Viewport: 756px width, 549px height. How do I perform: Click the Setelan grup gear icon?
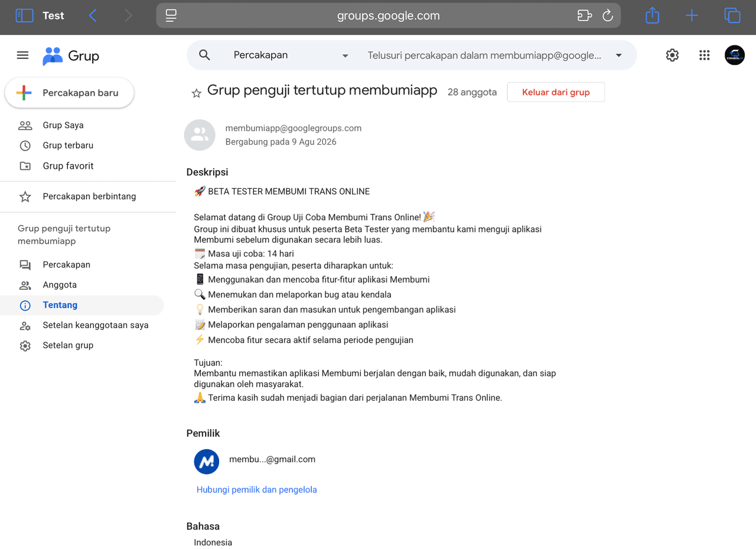(x=25, y=345)
